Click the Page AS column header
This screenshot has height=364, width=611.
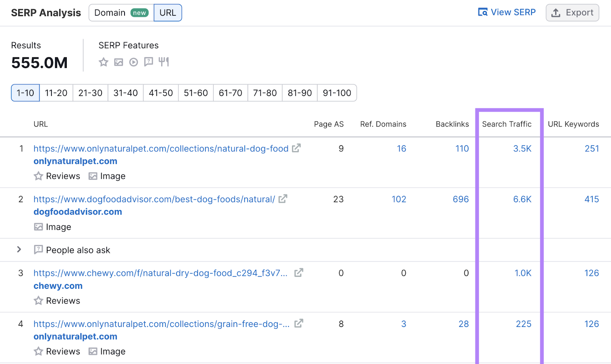coord(329,124)
